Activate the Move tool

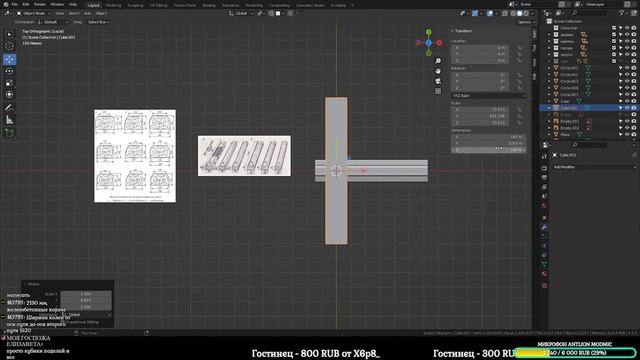pyautogui.click(x=9, y=59)
